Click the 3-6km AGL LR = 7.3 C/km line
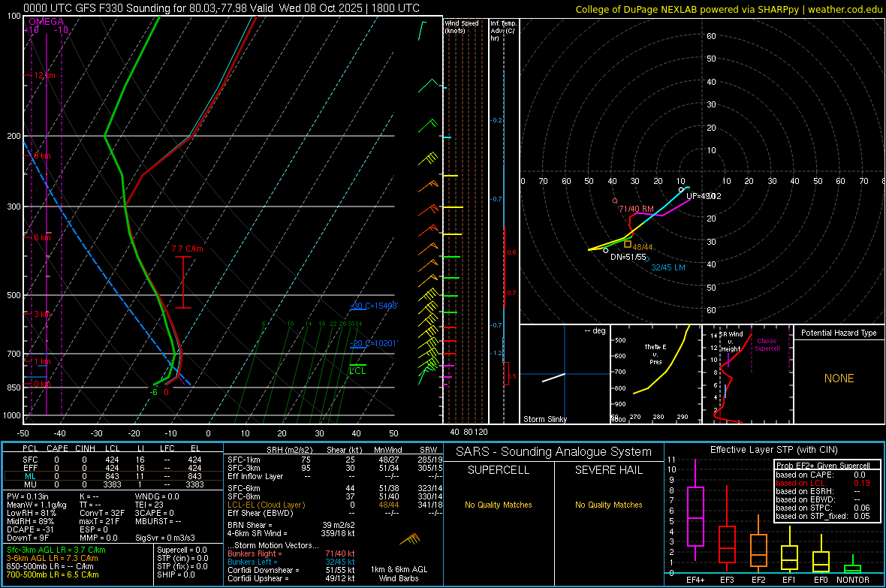This screenshot has height=588, width=886. (x=52, y=558)
